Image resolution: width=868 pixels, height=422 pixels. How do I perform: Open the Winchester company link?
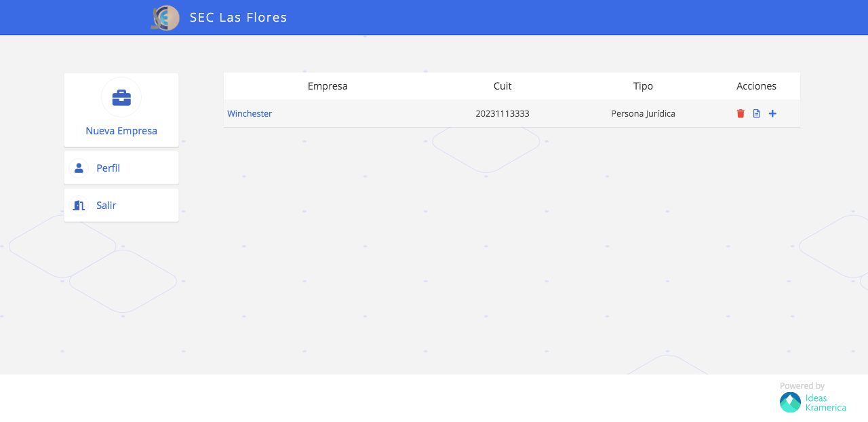tap(250, 113)
